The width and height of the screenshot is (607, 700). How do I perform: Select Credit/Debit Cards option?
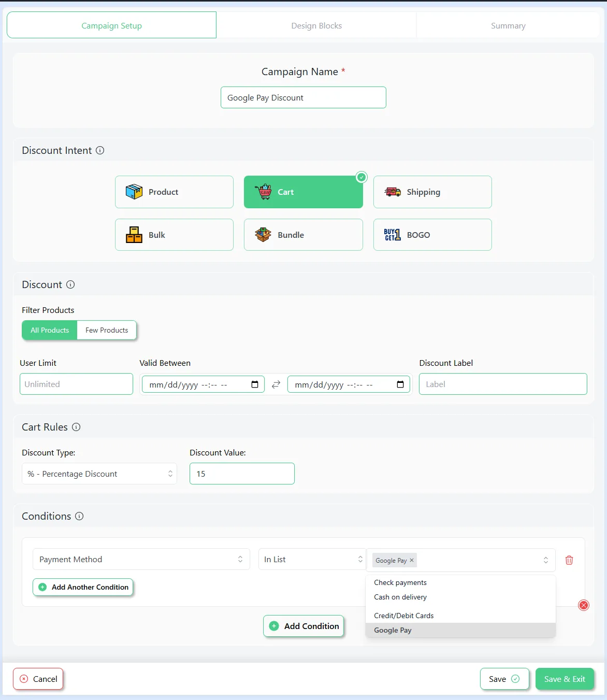click(460, 616)
